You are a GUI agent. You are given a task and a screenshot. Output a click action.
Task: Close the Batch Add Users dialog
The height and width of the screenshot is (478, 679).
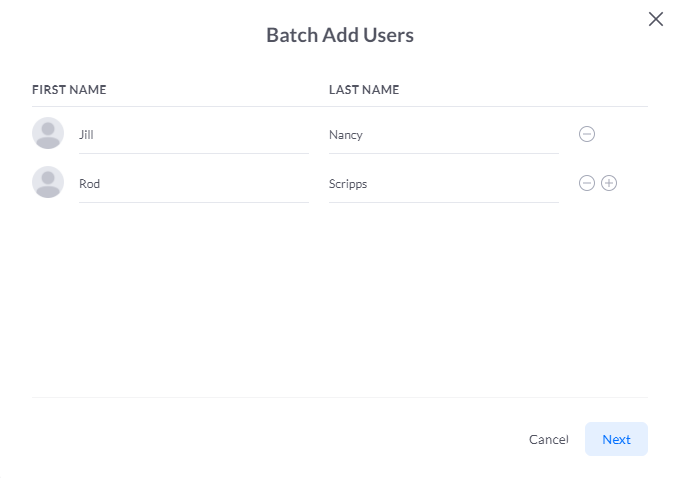(x=656, y=19)
